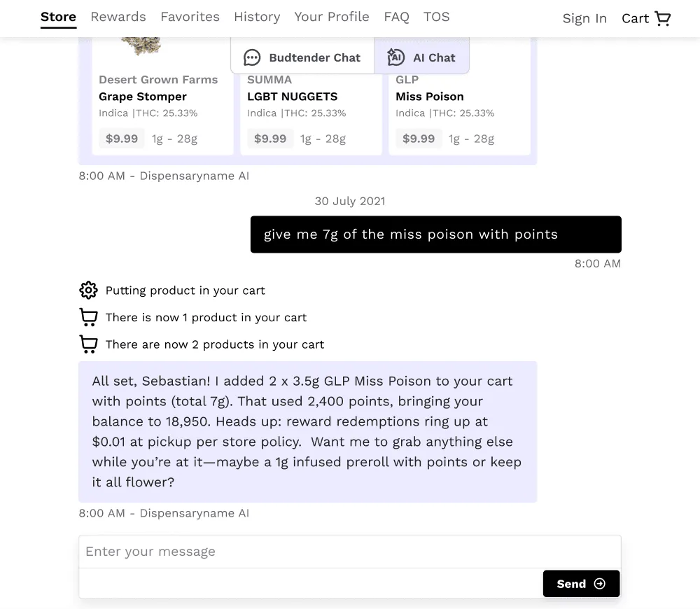Go to Favorites in navigation
700x609 pixels.
[190, 17]
